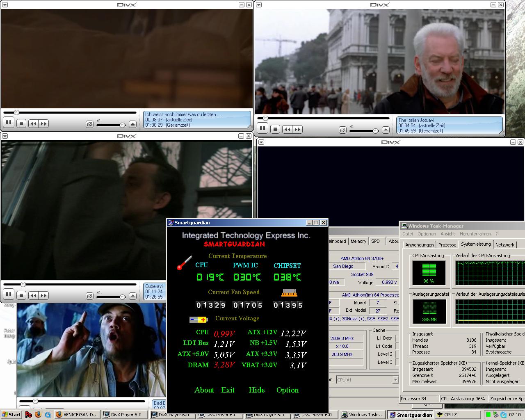Stop The Italian Job.avi playback
This screenshot has height=420, width=525.
[276, 129]
